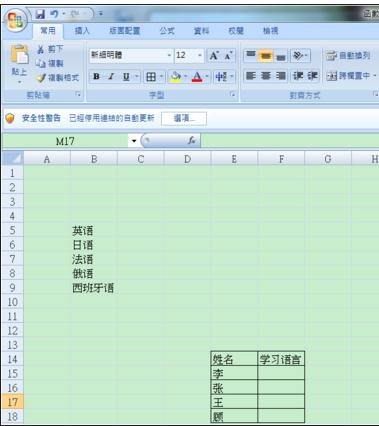Open the 版面配置 ribbon tab

pos(125,31)
